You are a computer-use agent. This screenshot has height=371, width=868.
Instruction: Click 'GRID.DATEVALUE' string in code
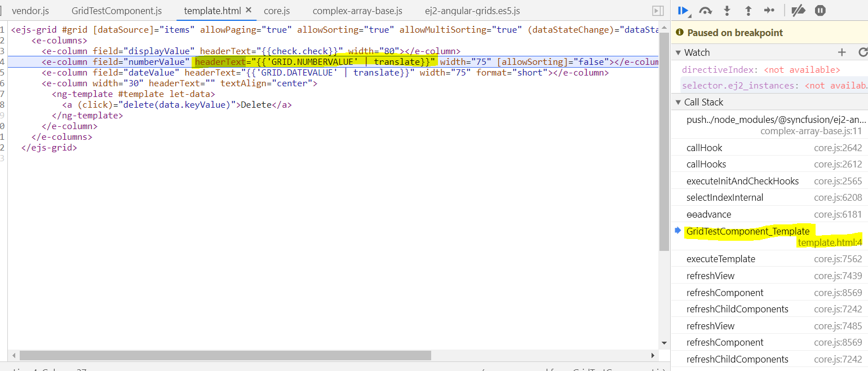(x=296, y=73)
